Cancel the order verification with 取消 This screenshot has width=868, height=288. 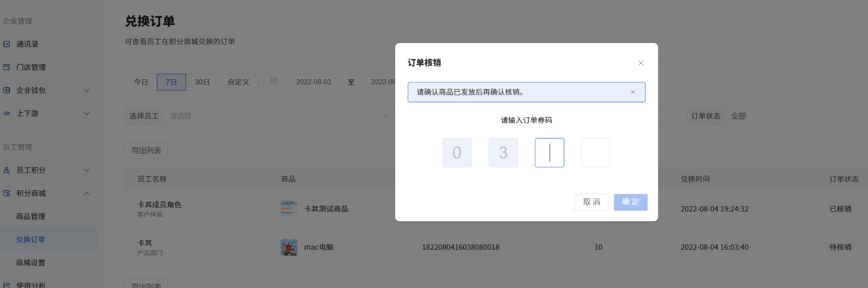point(592,202)
